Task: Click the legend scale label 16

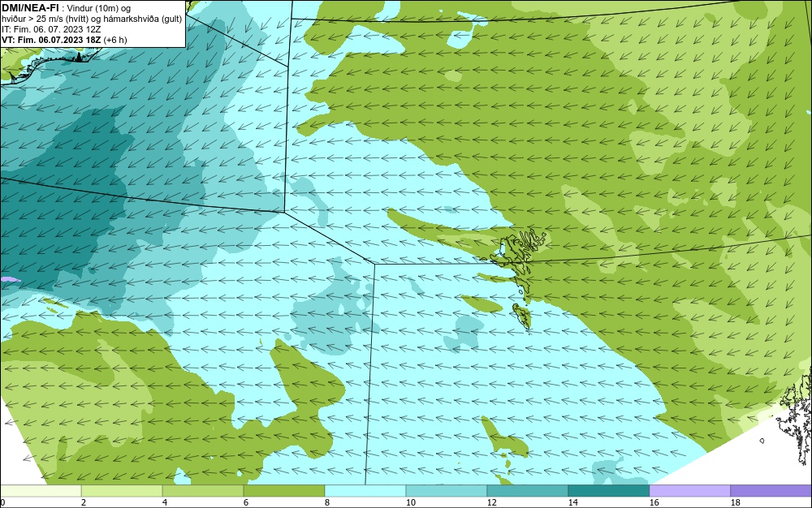Action: coord(654,502)
